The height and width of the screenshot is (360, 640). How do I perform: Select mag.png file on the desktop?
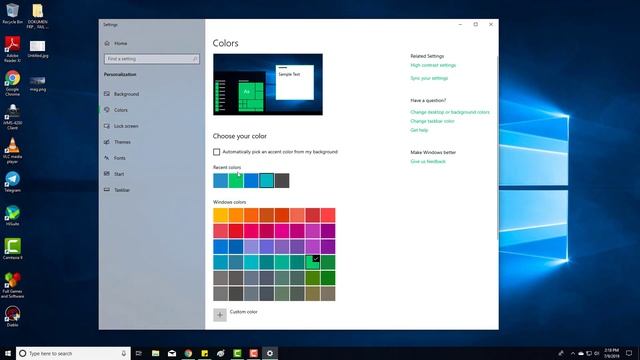(38, 83)
